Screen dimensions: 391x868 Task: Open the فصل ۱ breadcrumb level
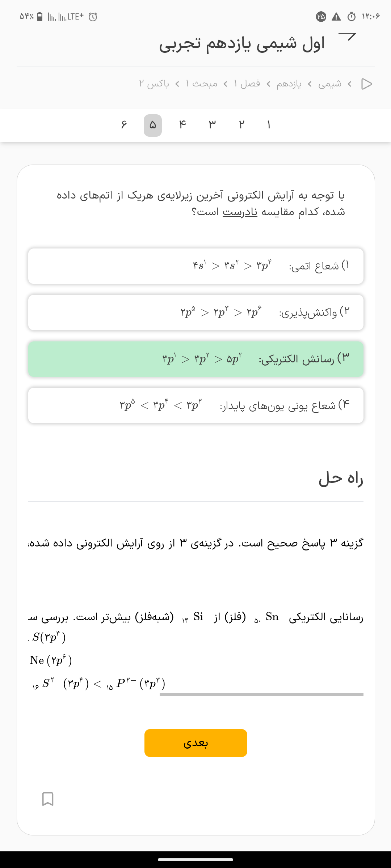click(x=247, y=84)
